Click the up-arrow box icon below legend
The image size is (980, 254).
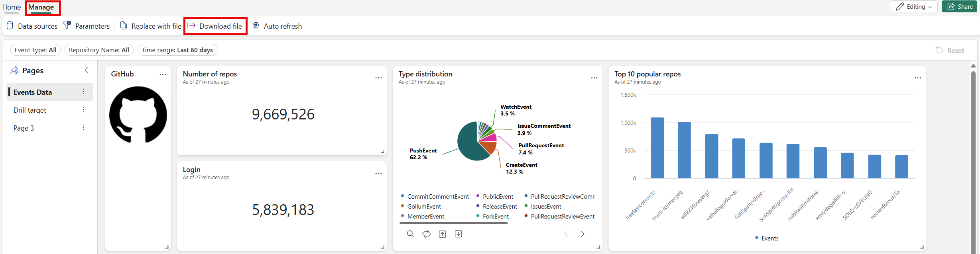tap(443, 234)
